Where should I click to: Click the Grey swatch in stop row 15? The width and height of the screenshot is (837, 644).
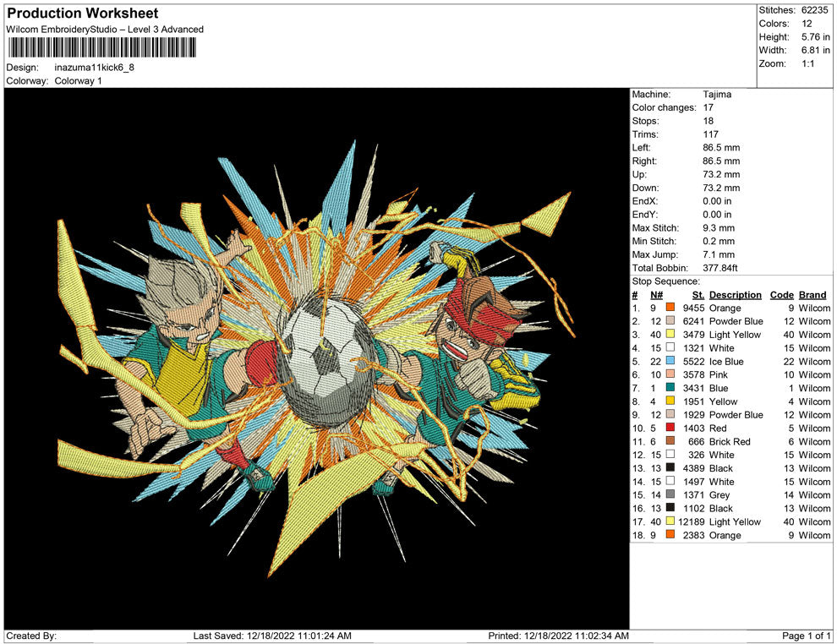tap(670, 495)
